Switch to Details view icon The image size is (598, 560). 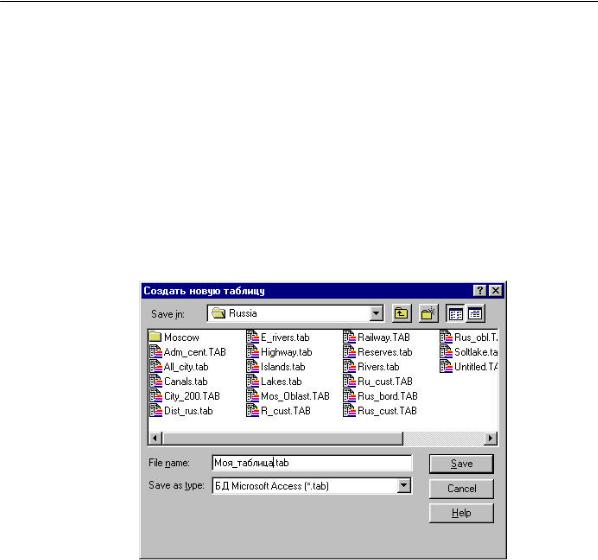pyautogui.click(x=475, y=314)
